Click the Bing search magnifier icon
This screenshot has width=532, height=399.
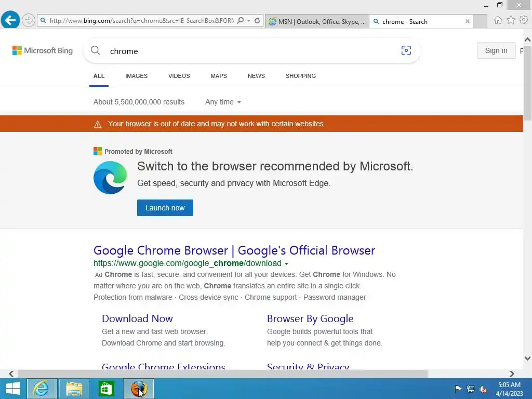(x=96, y=50)
